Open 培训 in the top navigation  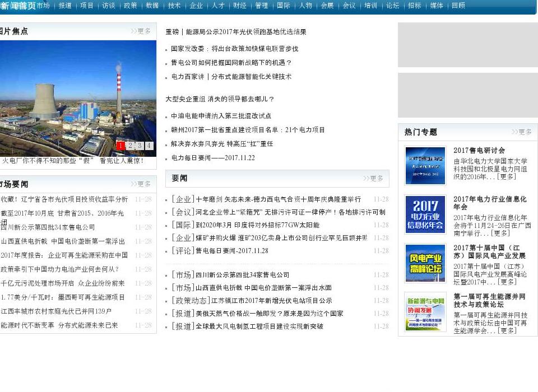tap(371, 6)
